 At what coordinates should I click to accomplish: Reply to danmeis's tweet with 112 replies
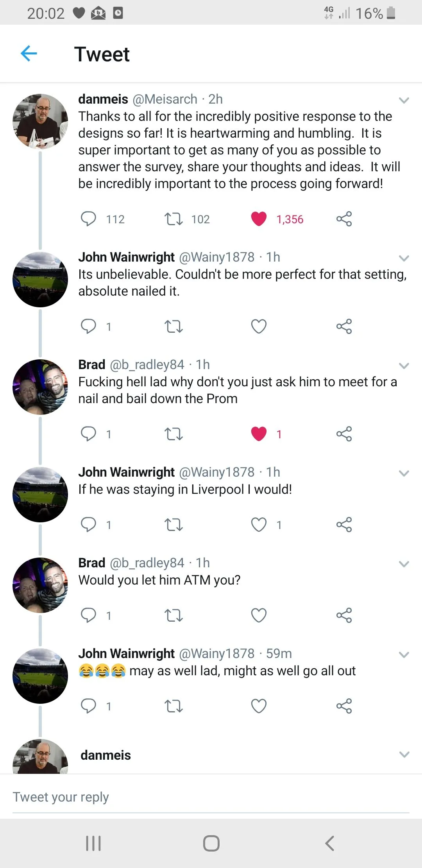[88, 219]
